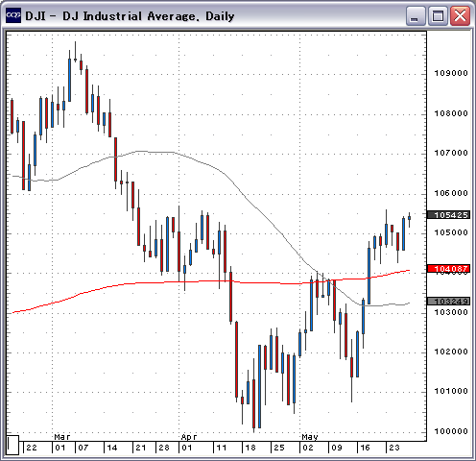Click the 106000 price axis label
Viewport: 476px width, 461px height.
click(451, 193)
